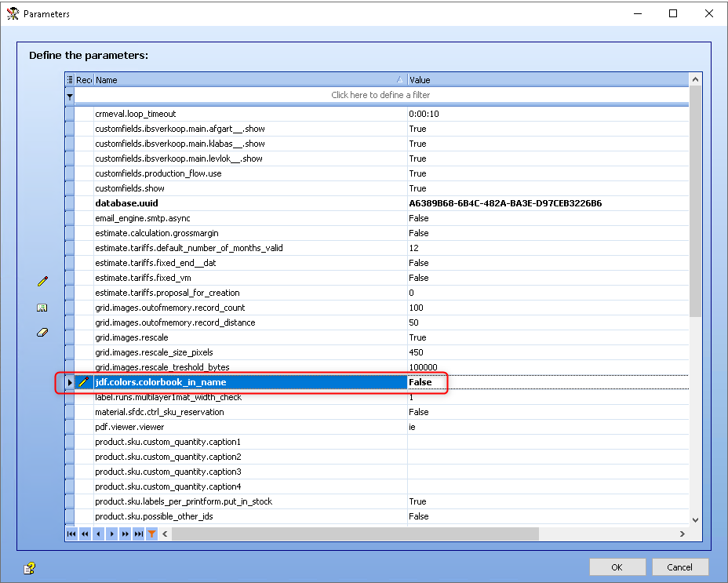The image size is (728, 583).
Task: Select estimate.tariffs.fixed_vm row
Action: point(377,277)
